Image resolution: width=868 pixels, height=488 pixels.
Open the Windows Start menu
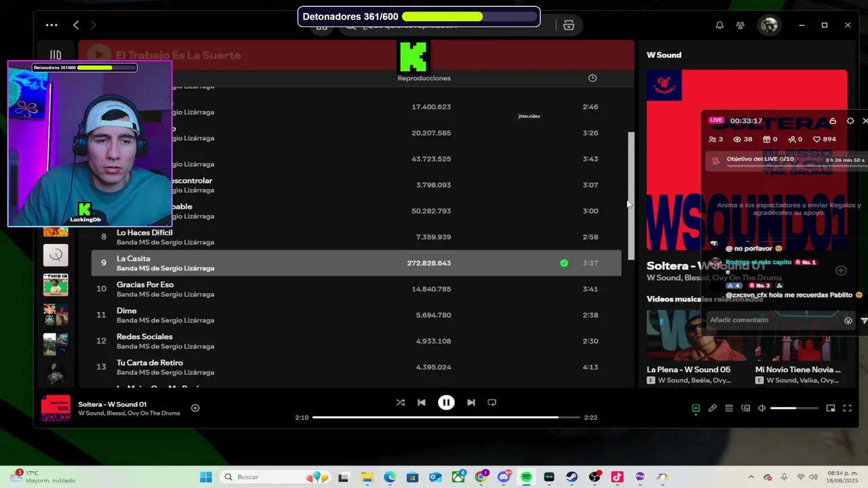click(x=206, y=477)
